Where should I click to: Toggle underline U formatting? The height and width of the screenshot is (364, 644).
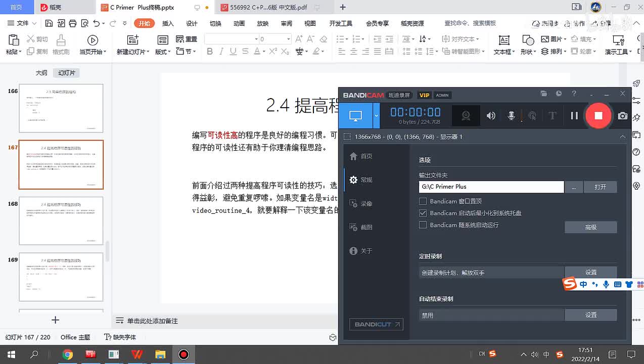pyautogui.click(x=233, y=51)
